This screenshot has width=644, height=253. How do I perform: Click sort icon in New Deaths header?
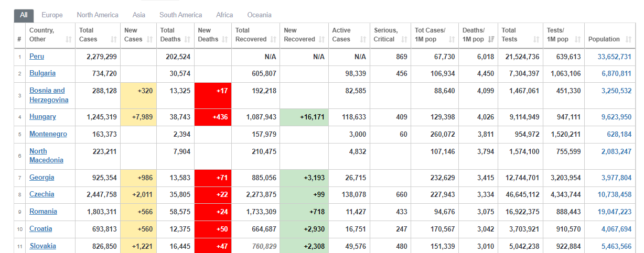click(x=224, y=39)
